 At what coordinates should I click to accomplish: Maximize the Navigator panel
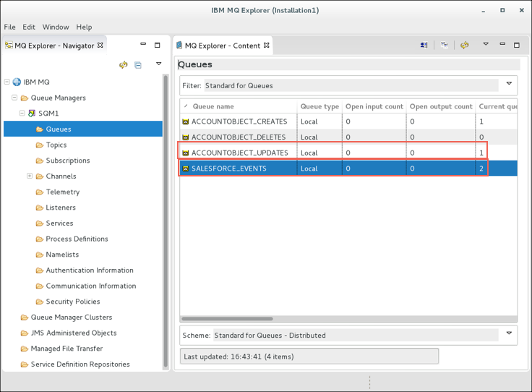click(157, 45)
